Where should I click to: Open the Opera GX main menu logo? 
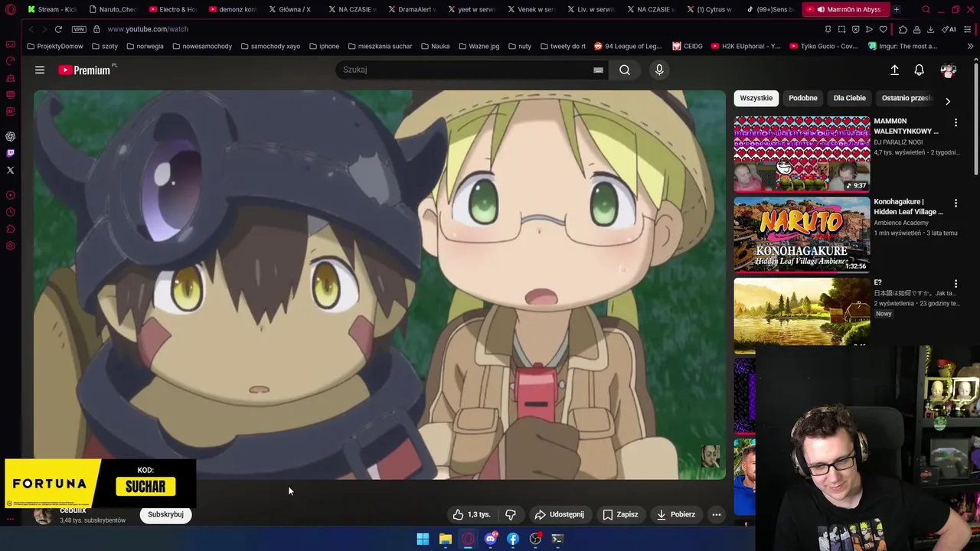10,9
